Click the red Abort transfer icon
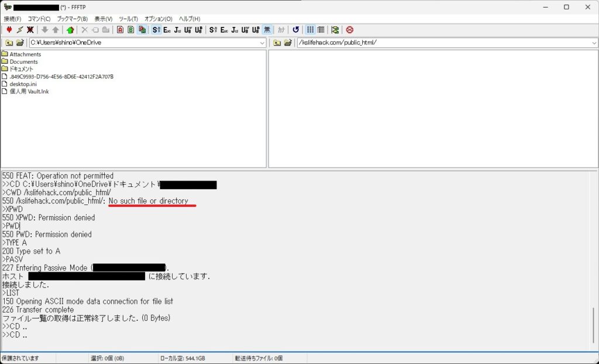Viewport: 599px width, 364px height. coord(349,30)
